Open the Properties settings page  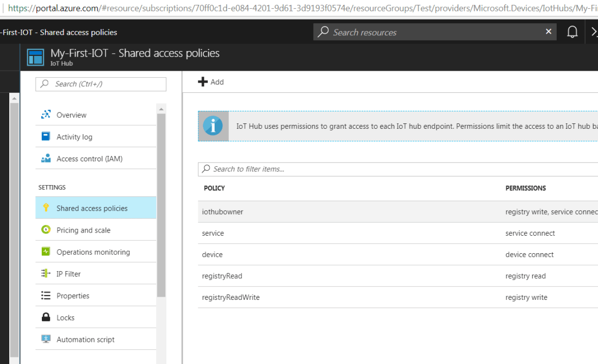(x=73, y=296)
